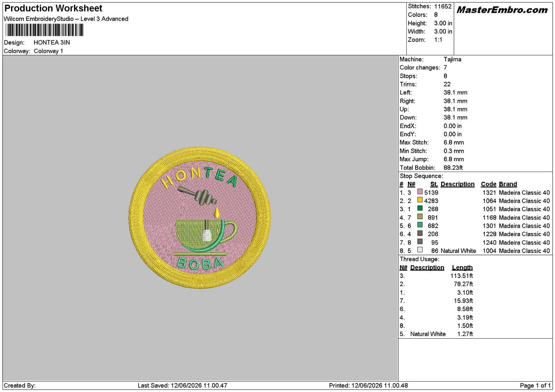The image size is (555, 392).
Task: Click thread code 1321
Action: point(489,193)
